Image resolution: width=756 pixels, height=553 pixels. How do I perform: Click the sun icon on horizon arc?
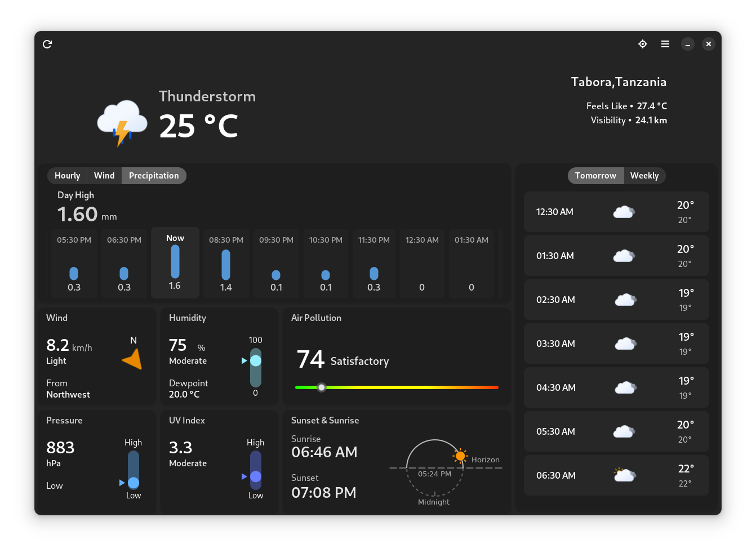coord(460,456)
